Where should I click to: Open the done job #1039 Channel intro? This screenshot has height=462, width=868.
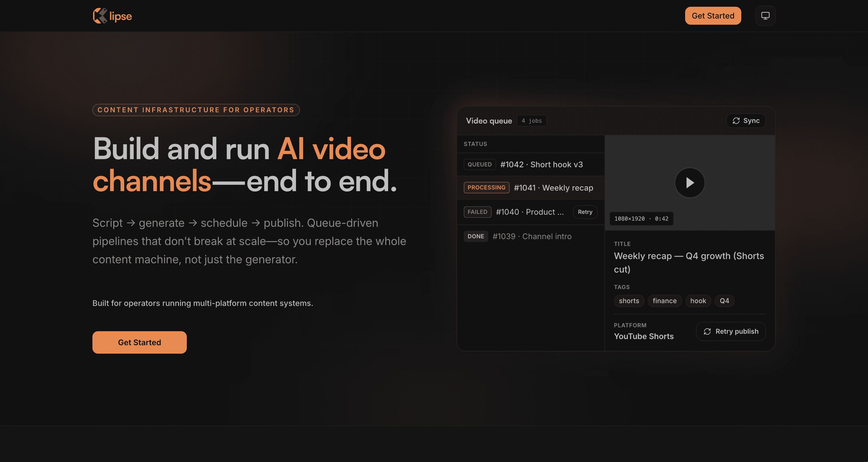531,236
